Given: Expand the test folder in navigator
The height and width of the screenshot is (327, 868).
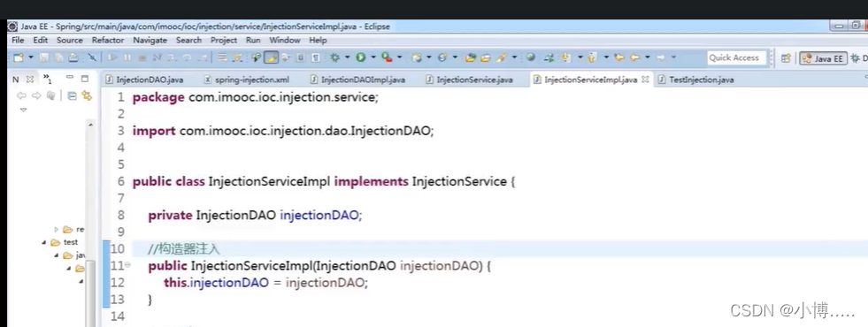Looking at the screenshot, I should point(44,242).
